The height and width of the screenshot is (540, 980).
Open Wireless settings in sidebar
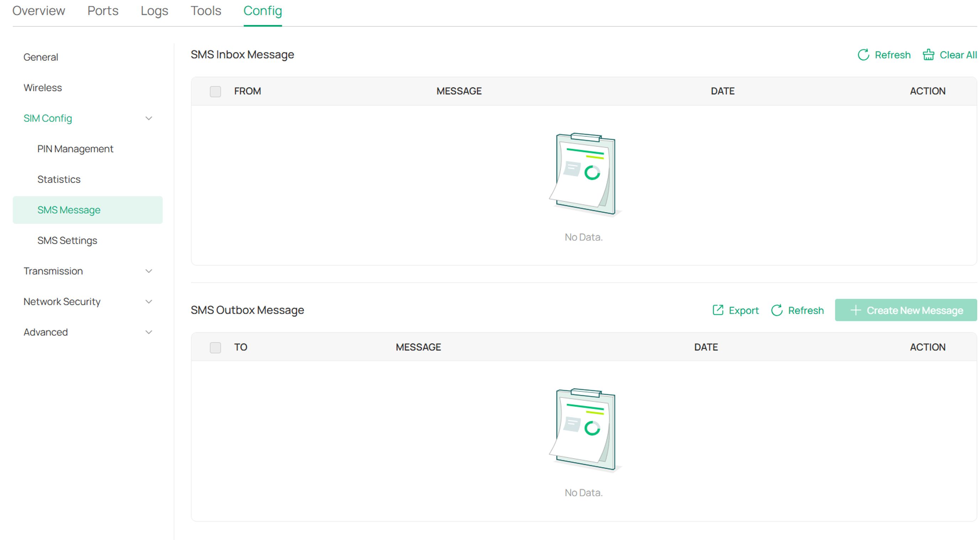tap(43, 87)
